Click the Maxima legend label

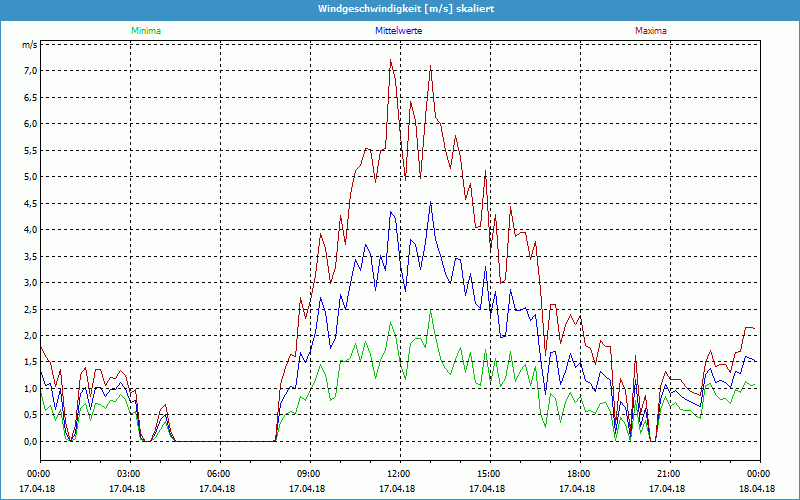651,31
